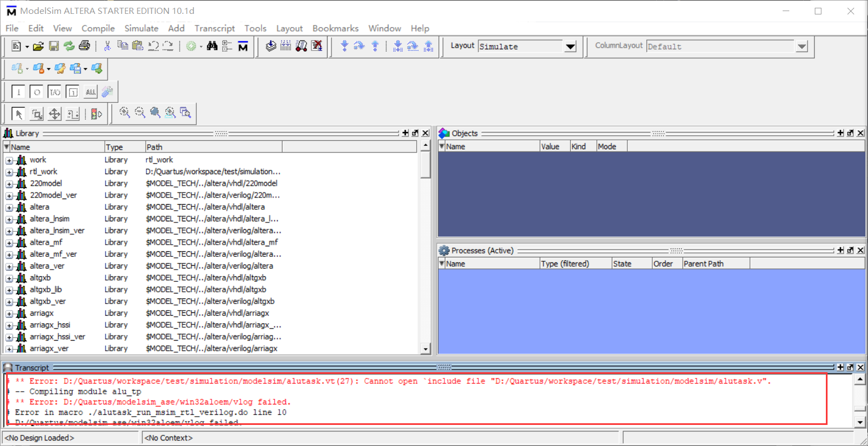Click the Step Over simulation icon

click(359, 46)
